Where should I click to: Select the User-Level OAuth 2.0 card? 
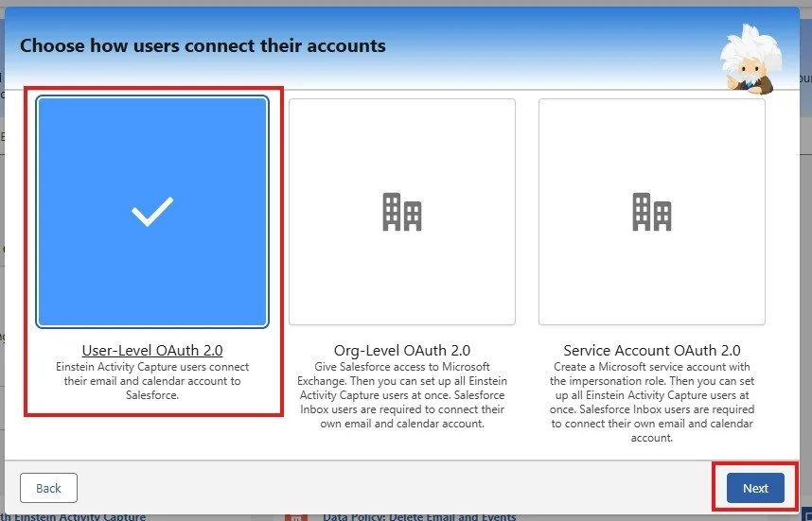pos(152,212)
